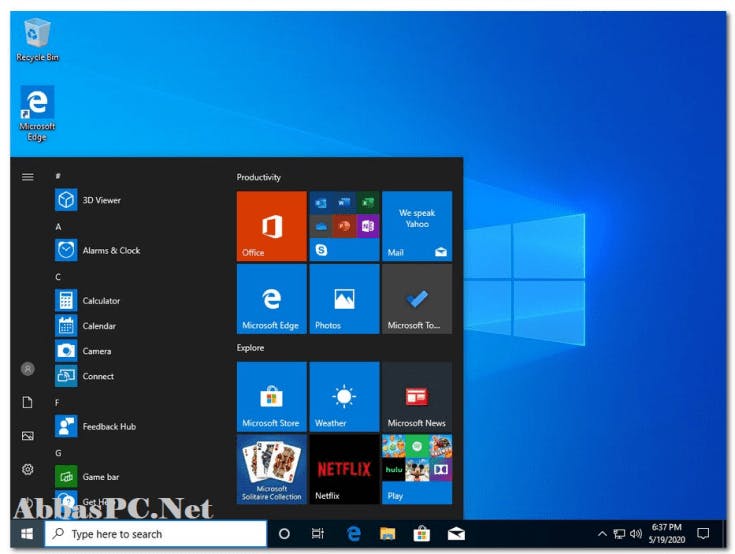Open the network status tray icon

tap(619, 533)
